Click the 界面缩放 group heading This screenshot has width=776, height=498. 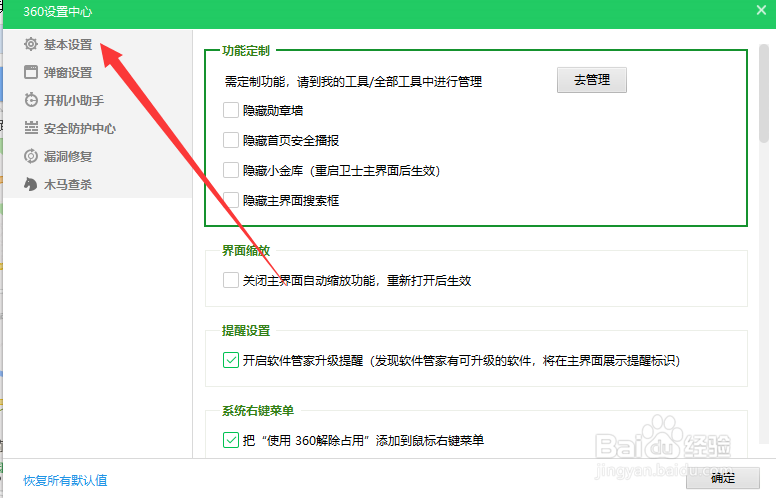(246, 250)
